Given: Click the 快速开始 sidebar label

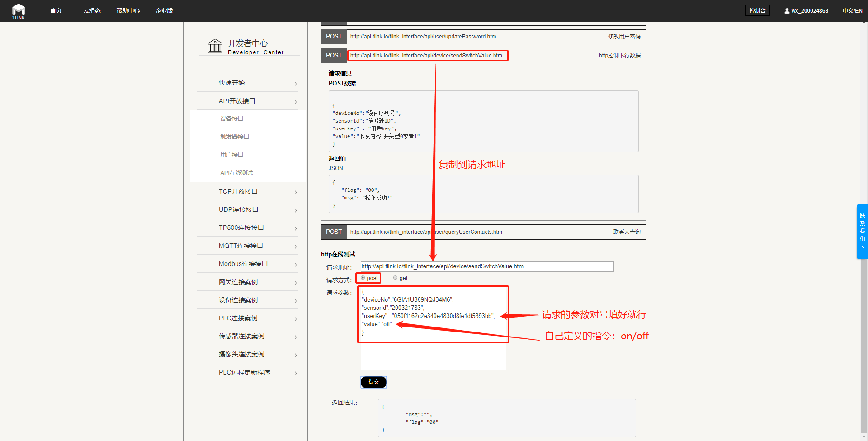Looking at the screenshot, I should 232,83.
